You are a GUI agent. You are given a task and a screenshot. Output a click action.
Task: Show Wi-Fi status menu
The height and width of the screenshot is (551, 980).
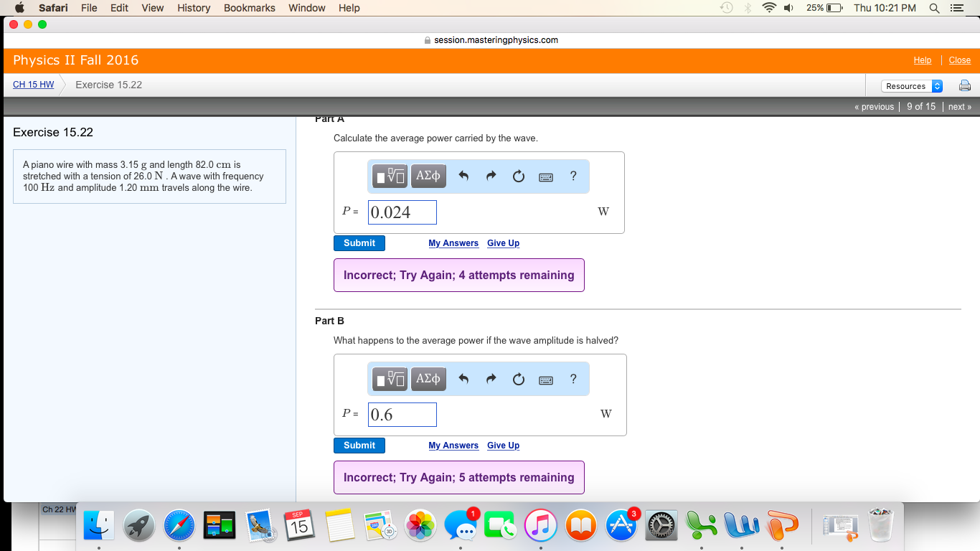pos(769,8)
